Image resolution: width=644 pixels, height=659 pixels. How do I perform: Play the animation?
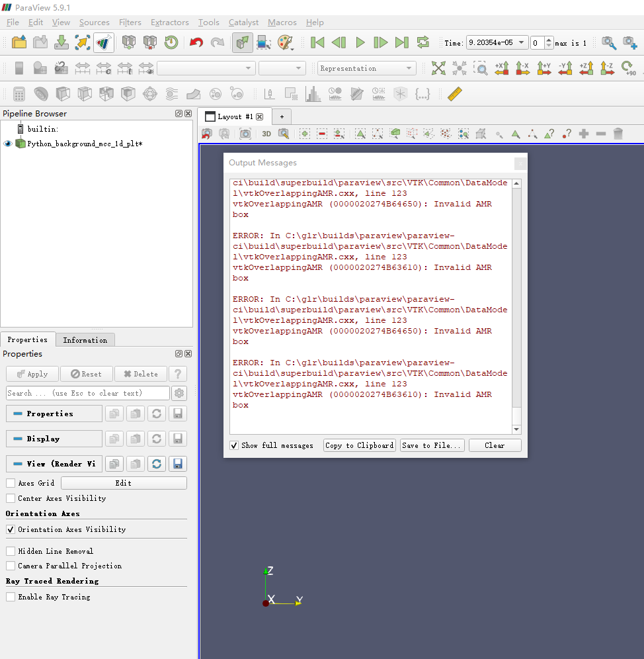360,42
